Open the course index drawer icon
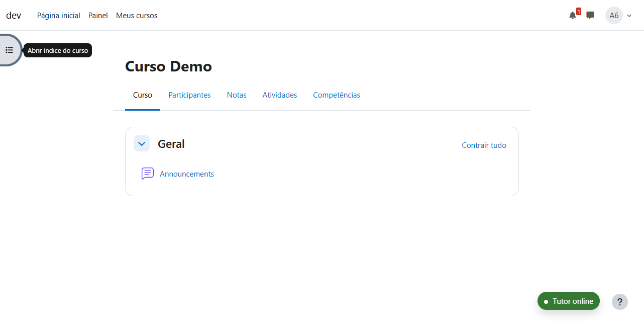 click(x=10, y=50)
